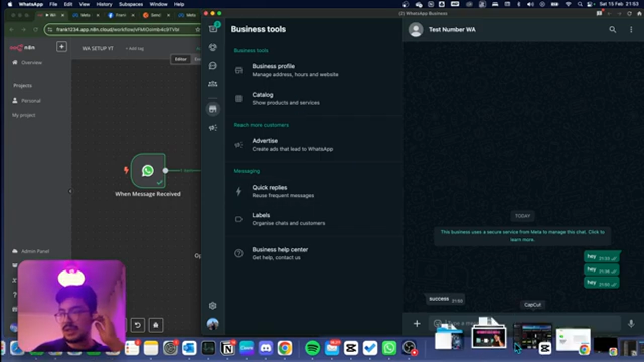Click the browser address bar URL
The width and height of the screenshot is (644, 362).
click(118, 30)
